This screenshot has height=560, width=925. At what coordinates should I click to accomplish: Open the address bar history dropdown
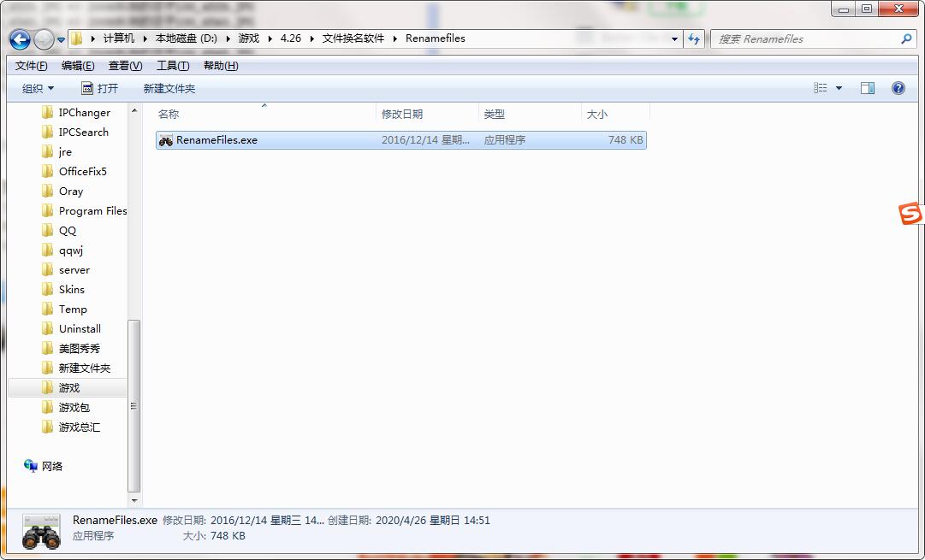coord(674,39)
